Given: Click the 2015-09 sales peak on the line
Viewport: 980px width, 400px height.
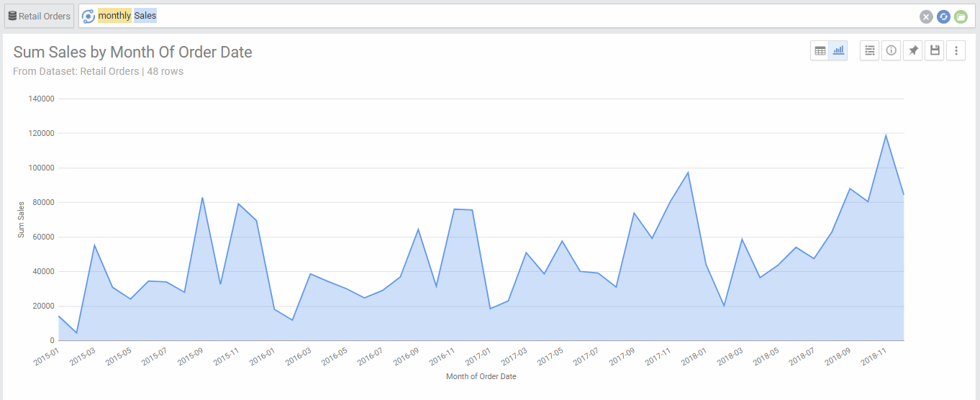Looking at the screenshot, I should pyautogui.click(x=202, y=198).
